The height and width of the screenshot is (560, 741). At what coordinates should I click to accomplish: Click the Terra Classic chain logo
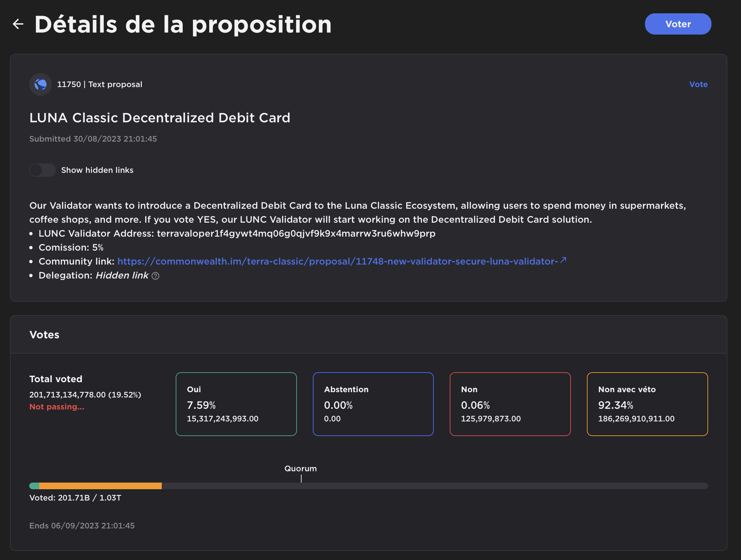click(41, 84)
